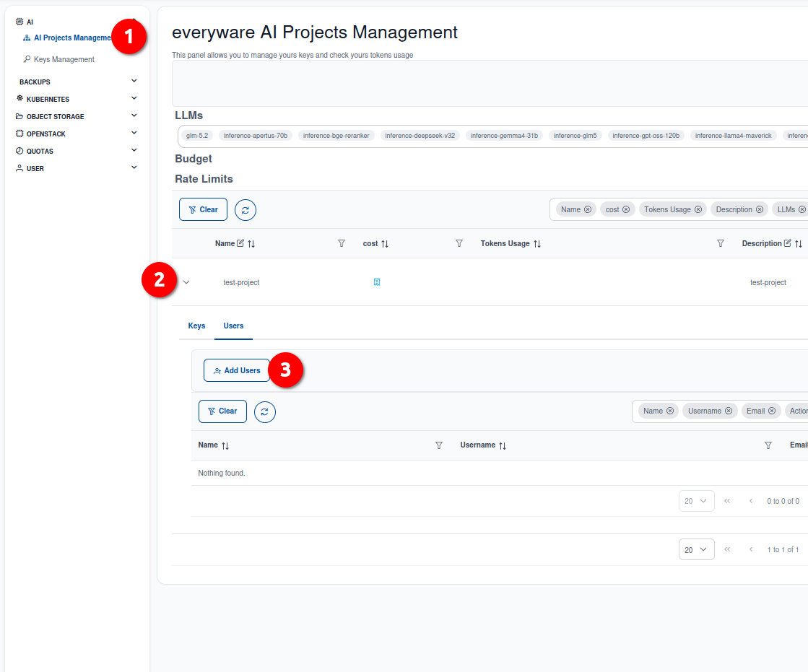Click the Keys Management key icon
808x672 pixels.
tap(27, 59)
